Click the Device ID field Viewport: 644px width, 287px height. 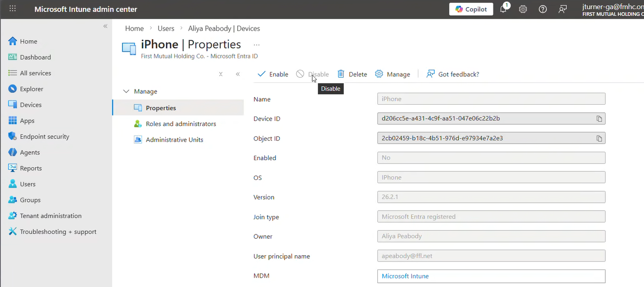pyautogui.click(x=491, y=118)
